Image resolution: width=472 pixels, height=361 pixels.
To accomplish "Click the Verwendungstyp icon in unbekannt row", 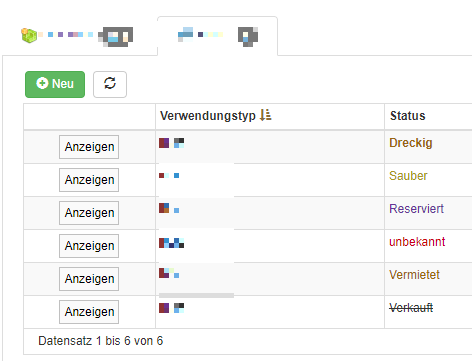I will 171,243.
